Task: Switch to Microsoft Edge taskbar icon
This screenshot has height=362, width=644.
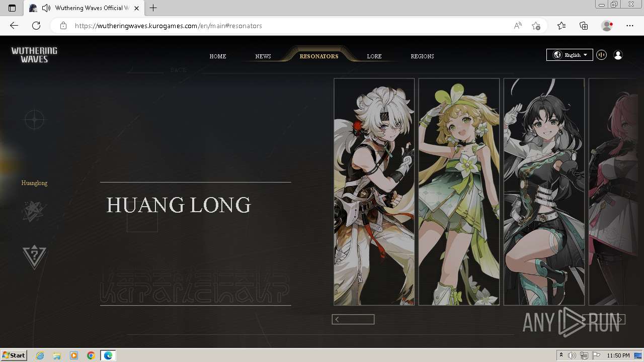Action: point(108,355)
